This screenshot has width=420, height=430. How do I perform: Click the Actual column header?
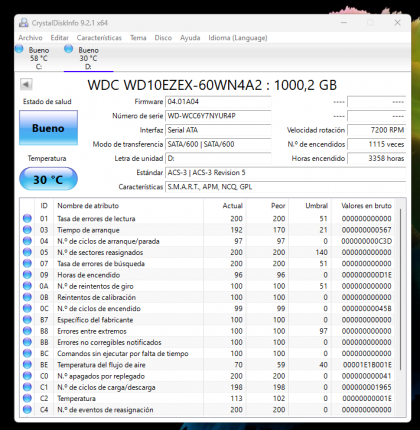[232, 206]
